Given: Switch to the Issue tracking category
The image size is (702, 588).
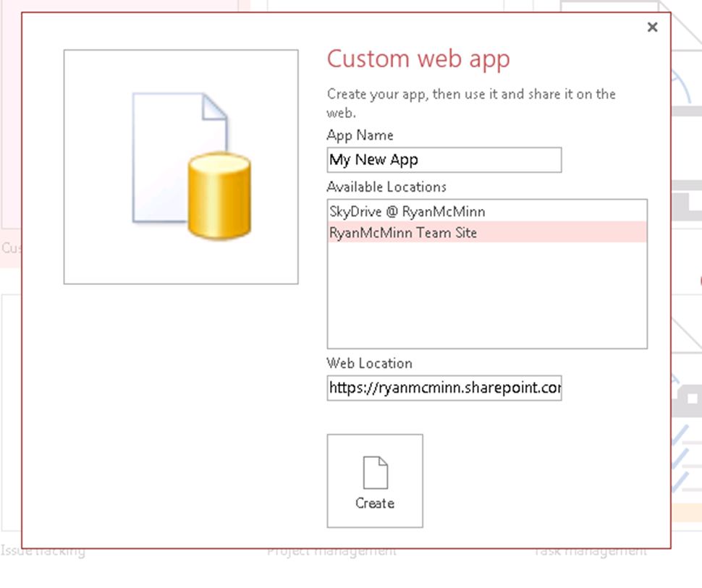Looking at the screenshot, I should point(43,550).
